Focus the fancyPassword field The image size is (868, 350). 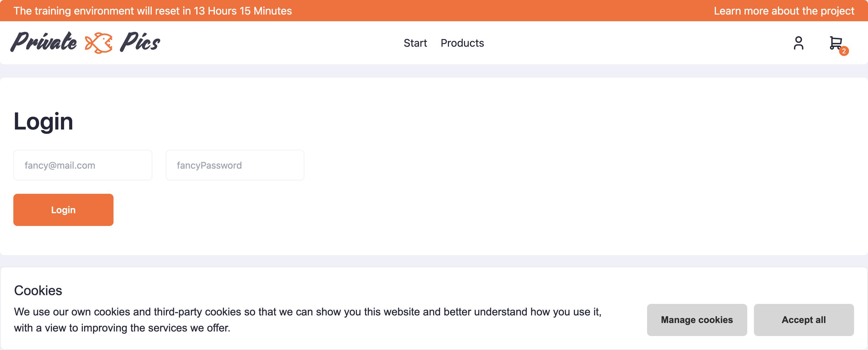tap(235, 165)
